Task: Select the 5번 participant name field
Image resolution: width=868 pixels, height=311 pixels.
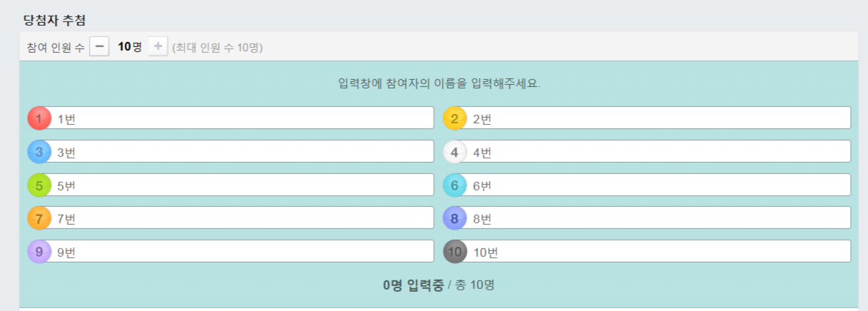Action: click(242, 185)
